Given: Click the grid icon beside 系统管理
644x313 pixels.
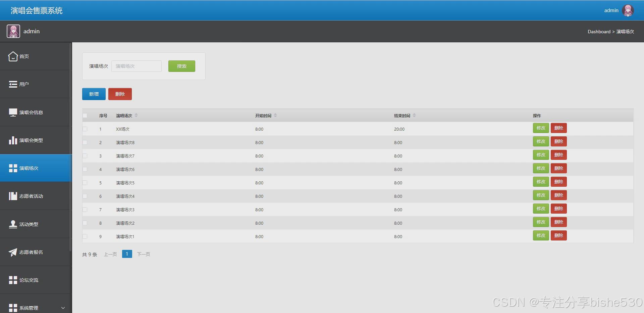Looking at the screenshot, I should tap(13, 308).
